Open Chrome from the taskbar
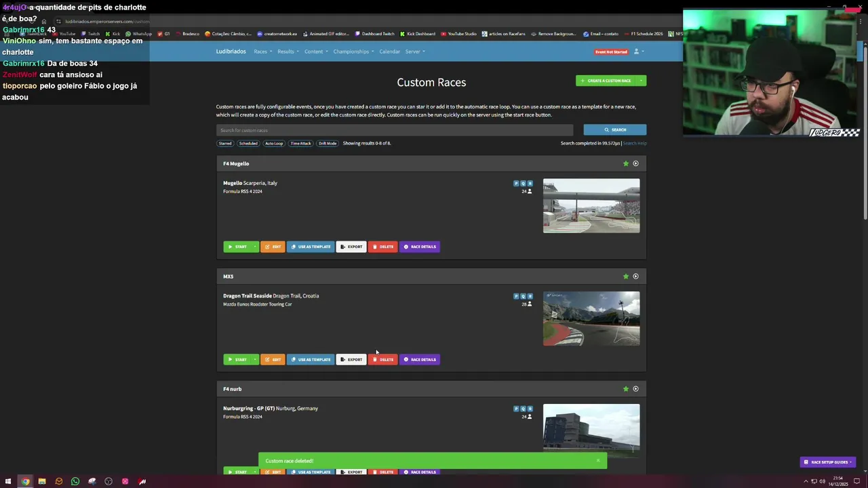This screenshot has height=488, width=868. pyautogui.click(x=25, y=481)
